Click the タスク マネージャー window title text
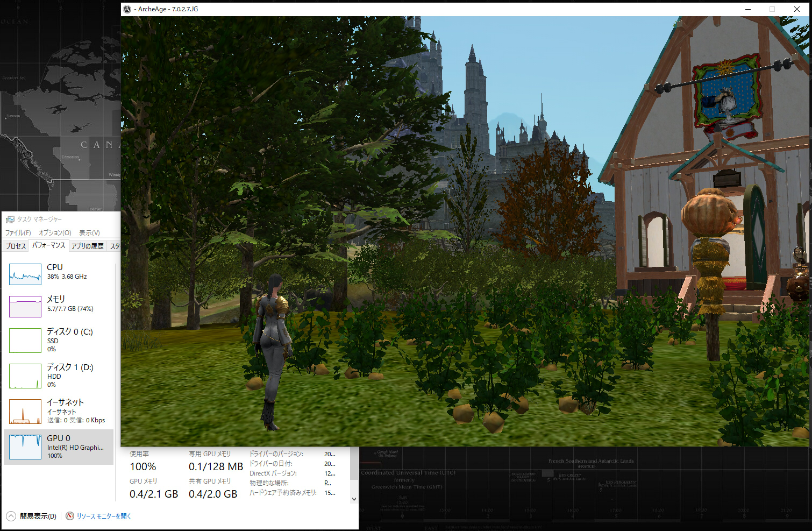Image resolution: width=812 pixels, height=531 pixels. click(x=39, y=220)
